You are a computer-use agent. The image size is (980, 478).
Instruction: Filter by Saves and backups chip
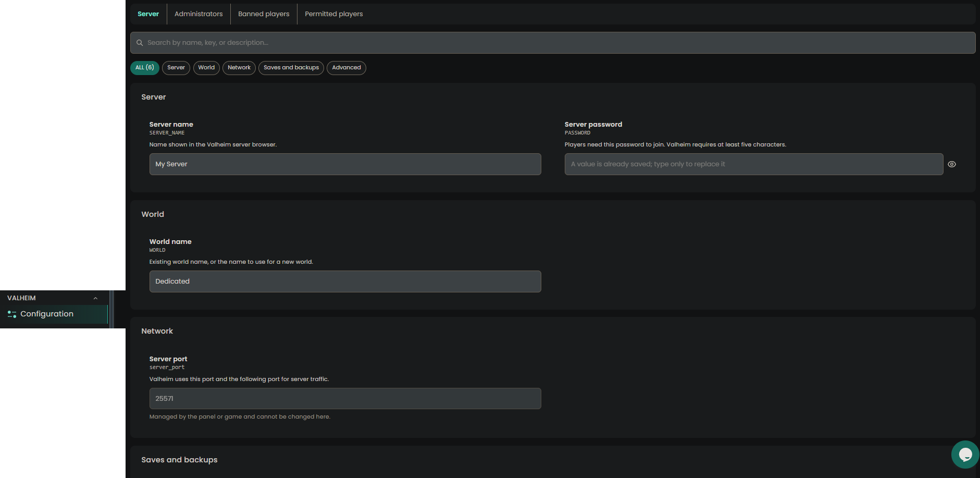[x=291, y=68]
